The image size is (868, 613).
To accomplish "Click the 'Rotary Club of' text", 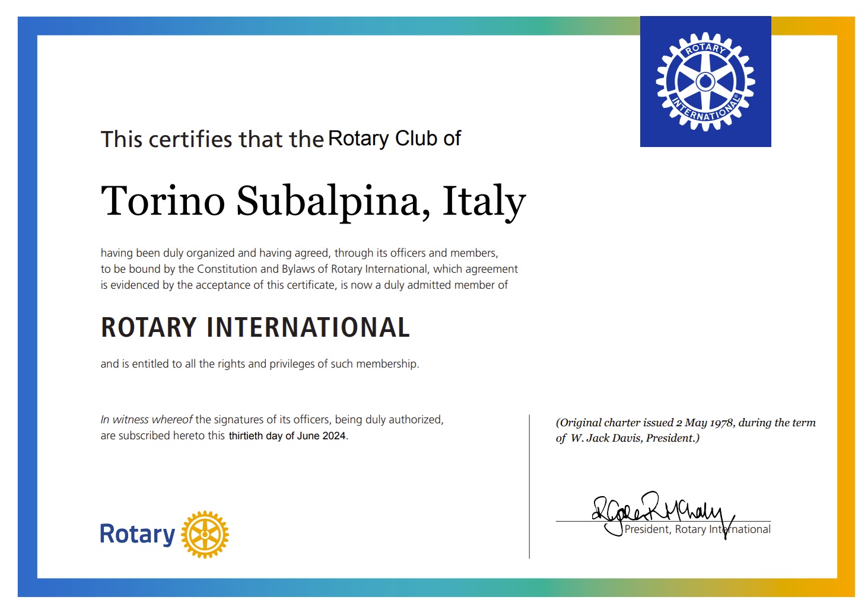I will (395, 139).
